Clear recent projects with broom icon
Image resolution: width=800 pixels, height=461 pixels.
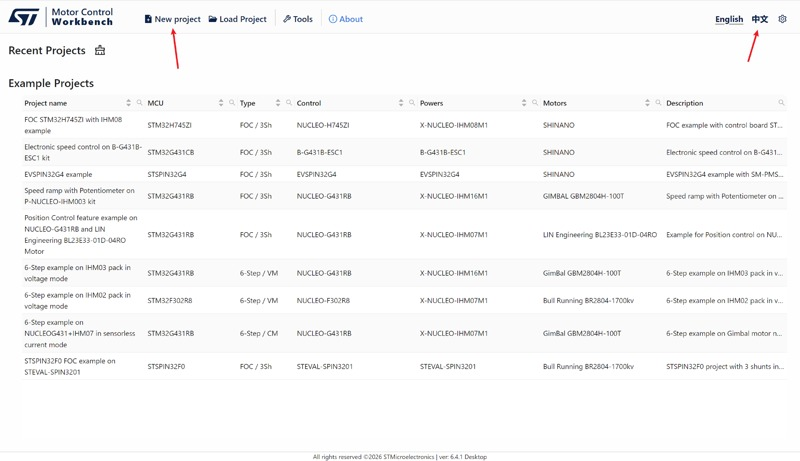pos(100,50)
